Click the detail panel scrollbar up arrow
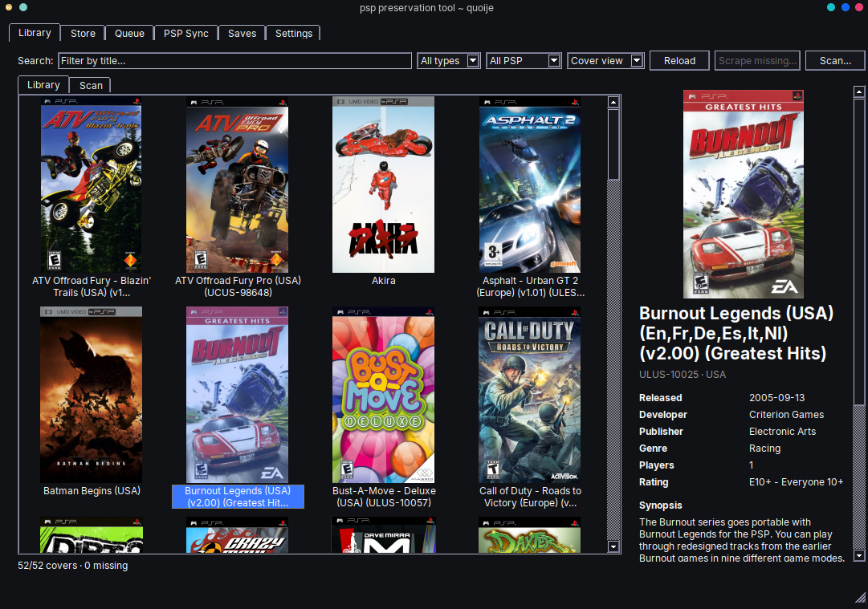The image size is (868, 609). tap(858, 91)
